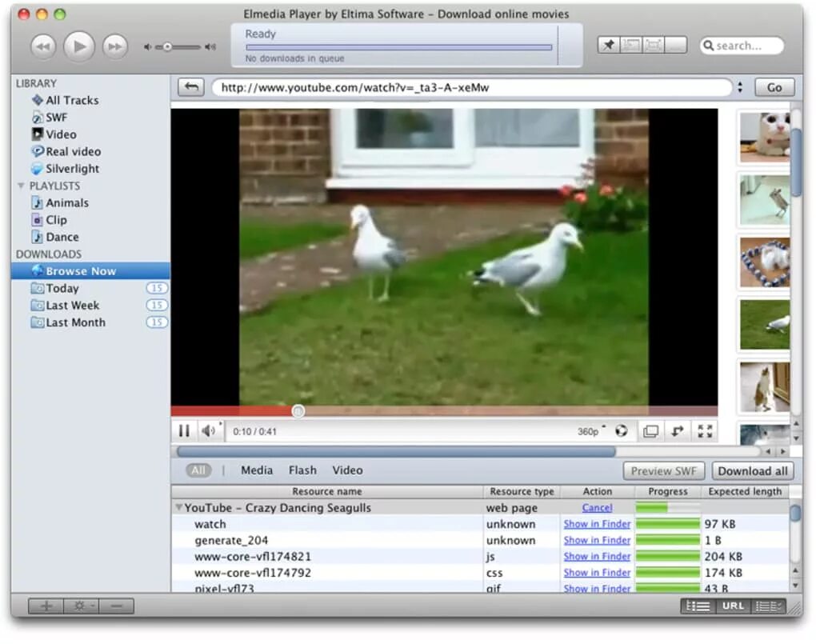Click the video seek bar handle

[298, 411]
